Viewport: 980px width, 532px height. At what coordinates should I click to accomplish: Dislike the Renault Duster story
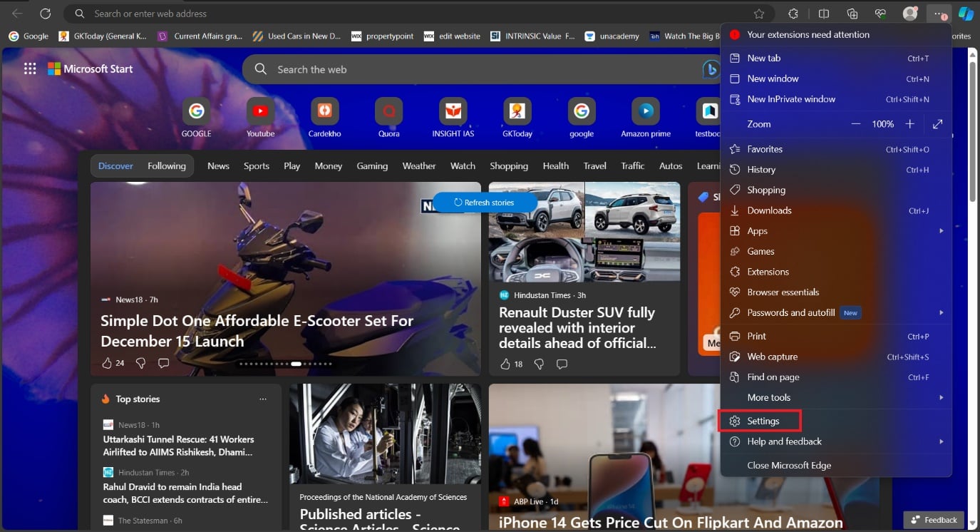coord(539,364)
